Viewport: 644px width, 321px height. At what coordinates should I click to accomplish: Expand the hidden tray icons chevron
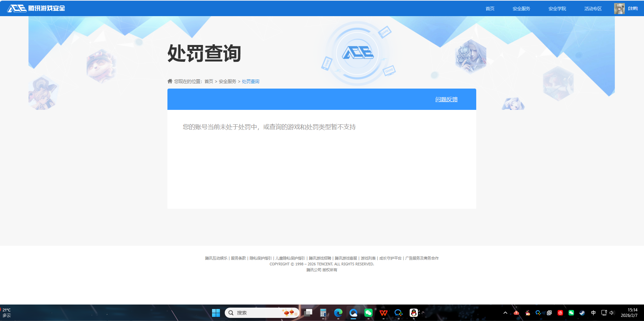505,313
